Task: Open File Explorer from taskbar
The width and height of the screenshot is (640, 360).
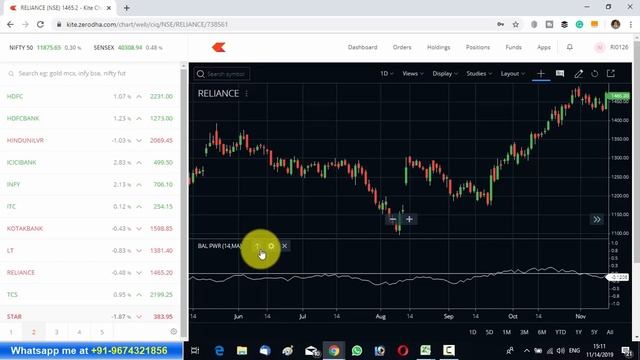Action: tap(242, 350)
